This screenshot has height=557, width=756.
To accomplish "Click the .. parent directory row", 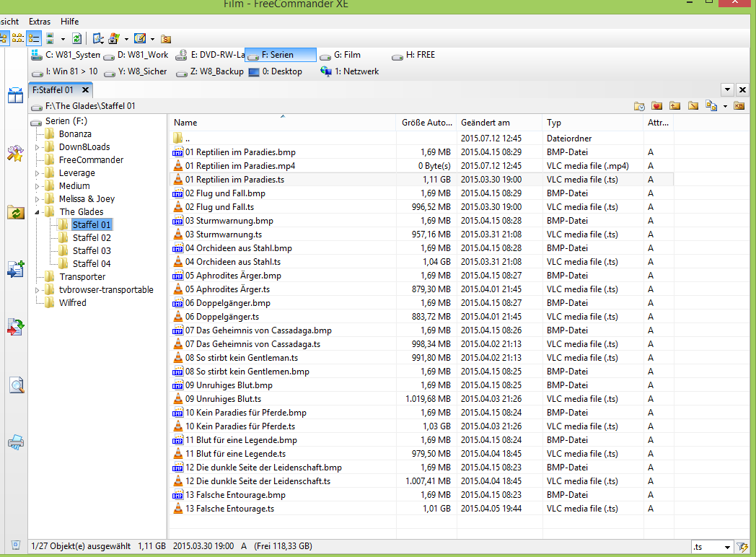I will coord(422,139).
